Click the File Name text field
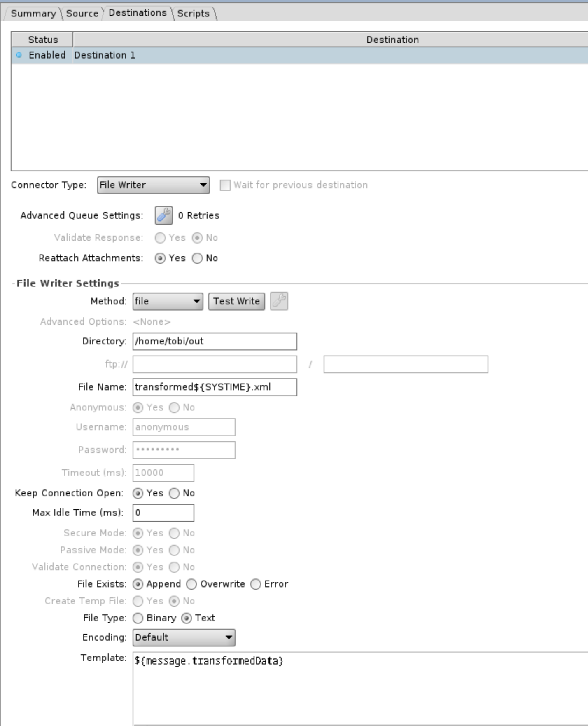 tap(215, 387)
